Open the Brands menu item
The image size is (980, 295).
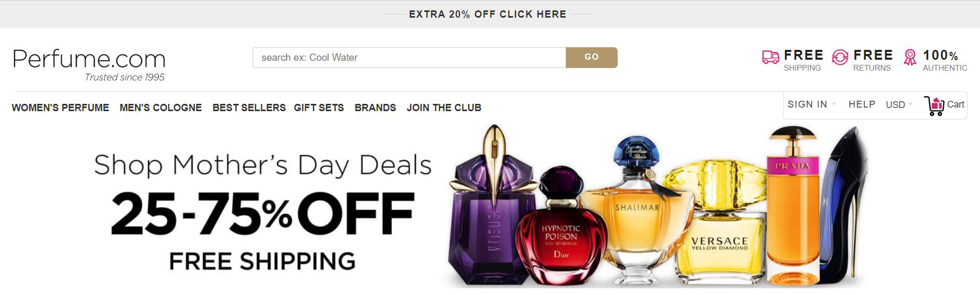375,108
